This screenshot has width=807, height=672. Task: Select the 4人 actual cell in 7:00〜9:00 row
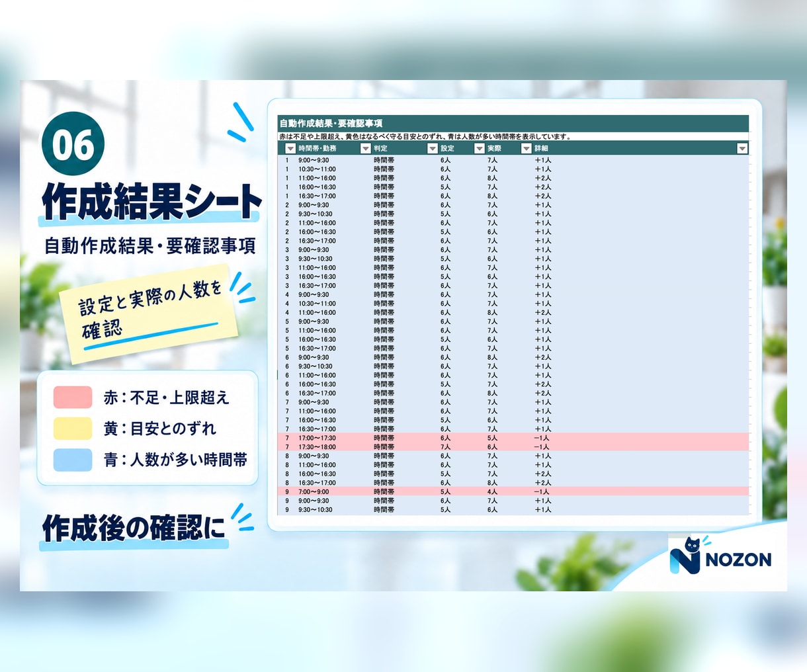(492, 492)
